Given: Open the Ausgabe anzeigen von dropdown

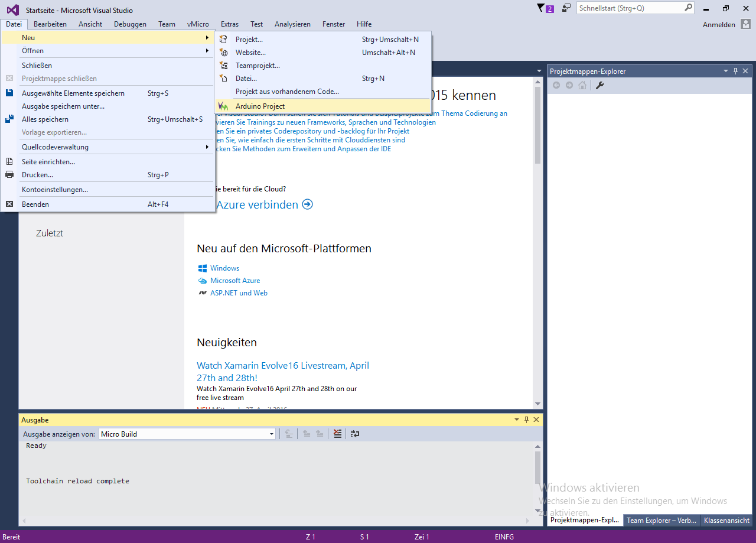Looking at the screenshot, I should point(272,434).
